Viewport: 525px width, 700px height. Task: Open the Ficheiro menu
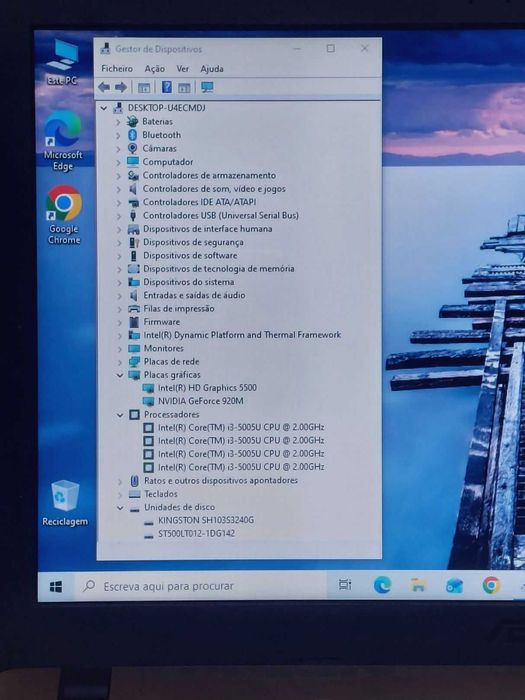117,69
